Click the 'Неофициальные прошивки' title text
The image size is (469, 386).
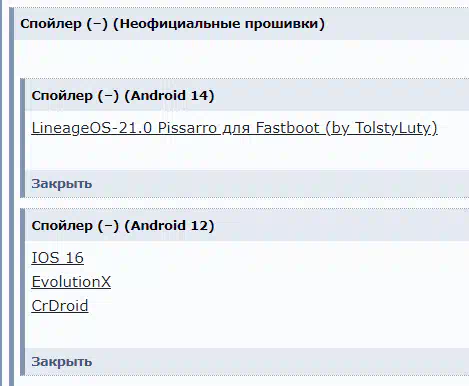click(x=219, y=24)
